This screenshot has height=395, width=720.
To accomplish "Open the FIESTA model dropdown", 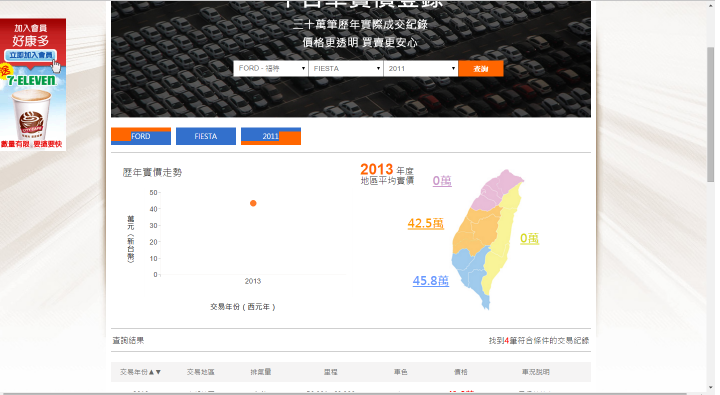I will pos(345,68).
